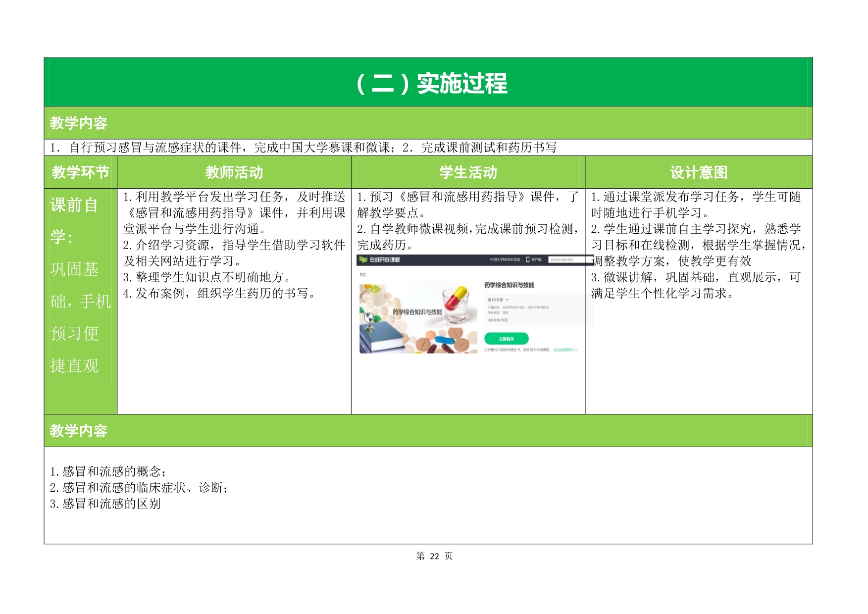Screen dimensions: 868x614
Task: Select the 教师活动 column header
Action: click(234, 172)
